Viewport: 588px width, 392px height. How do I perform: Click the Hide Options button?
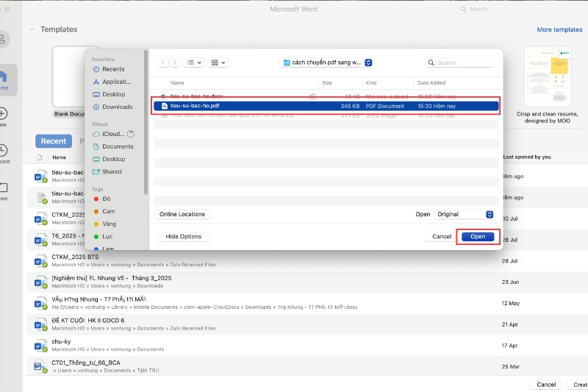(x=184, y=236)
